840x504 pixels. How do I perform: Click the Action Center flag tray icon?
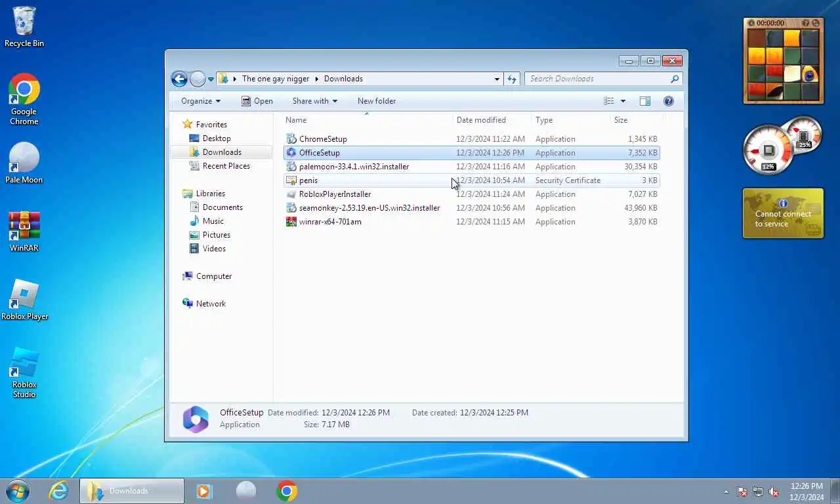(742, 492)
